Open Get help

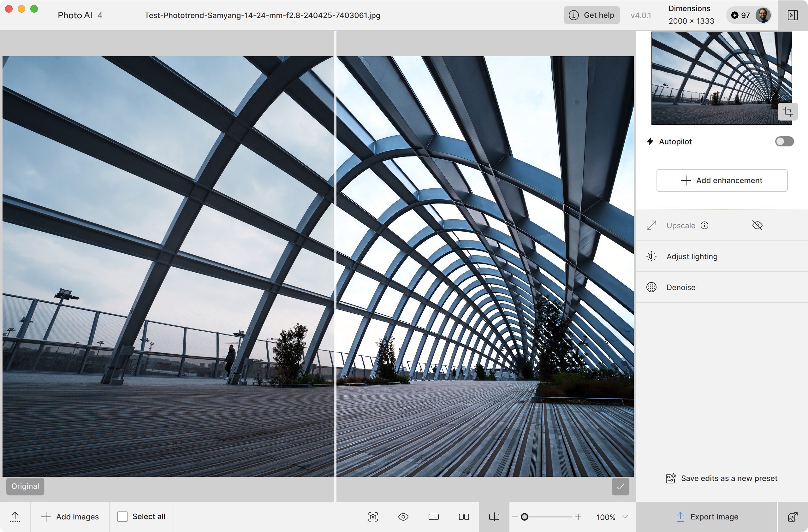[591, 15]
